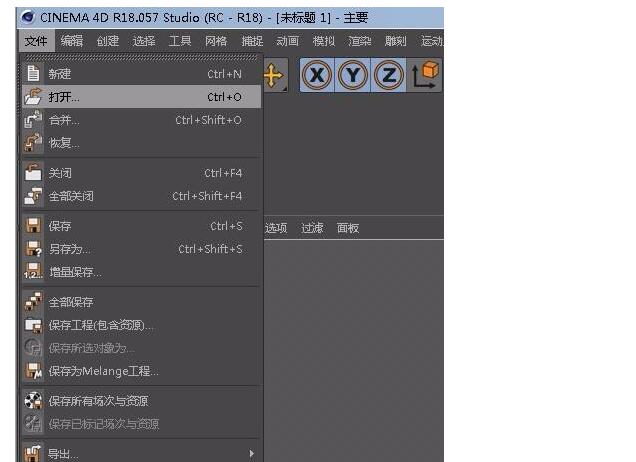Click the Ctrl+Shift+S shortcut text
Viewport: 636px width, 462px height.
pos(210,249)
